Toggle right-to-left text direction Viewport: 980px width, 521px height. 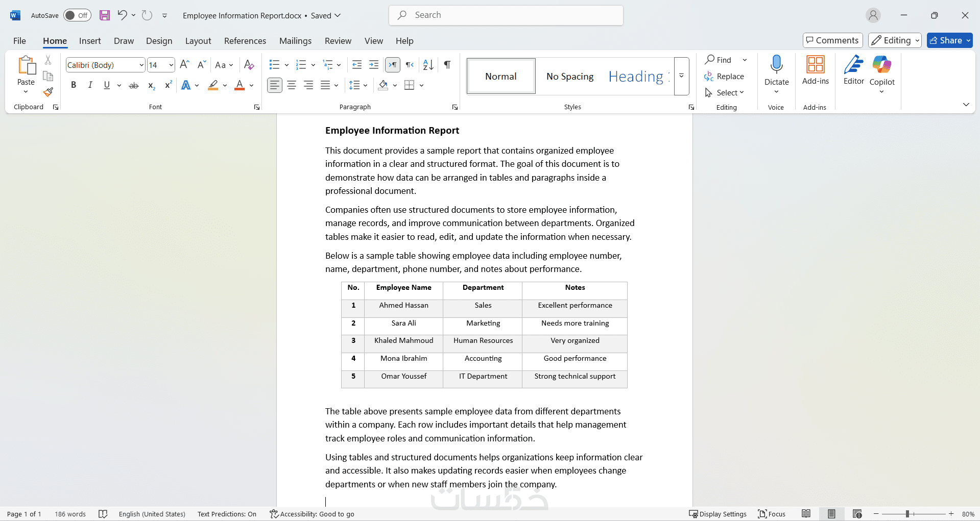(x=410, y=65)
